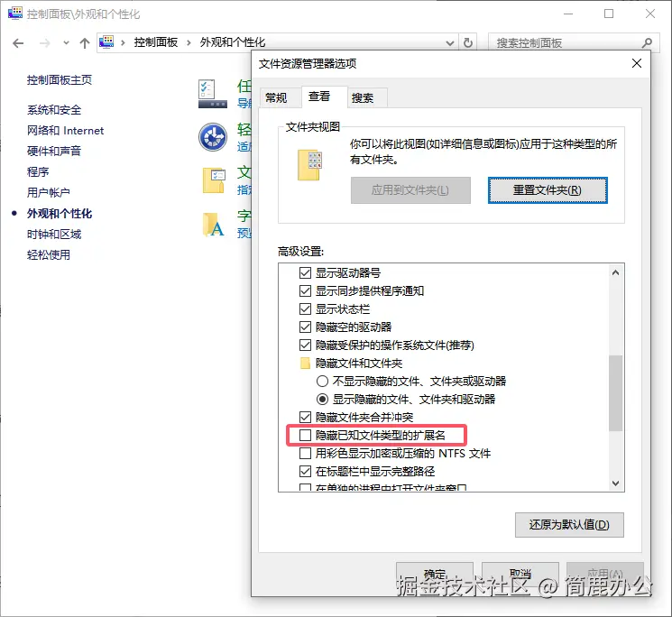672x617 pixels.
Task: Expand the address bar history dropdown
Action: pos(449,43)
